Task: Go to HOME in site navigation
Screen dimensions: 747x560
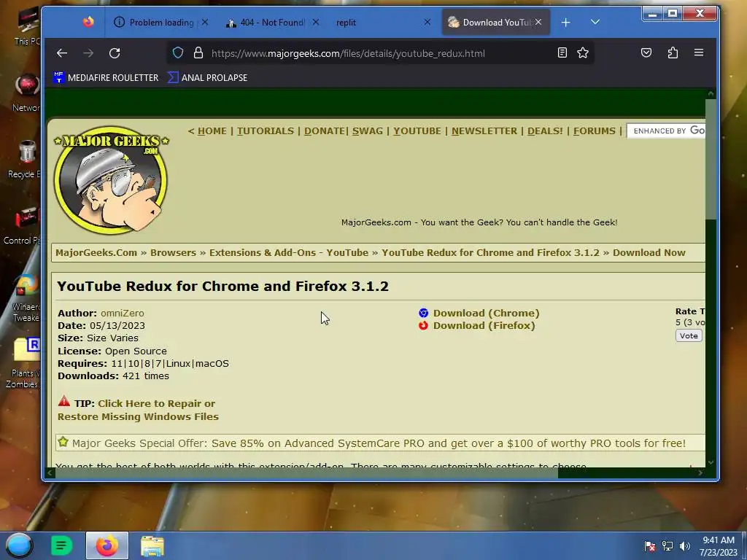Action: click(212, 131)
